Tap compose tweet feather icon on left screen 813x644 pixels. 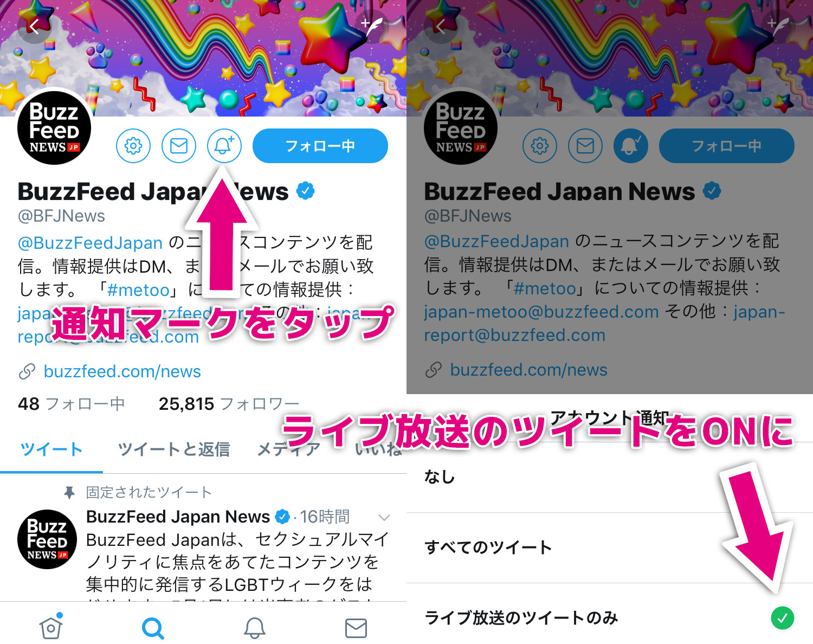[x=372, y=26]
